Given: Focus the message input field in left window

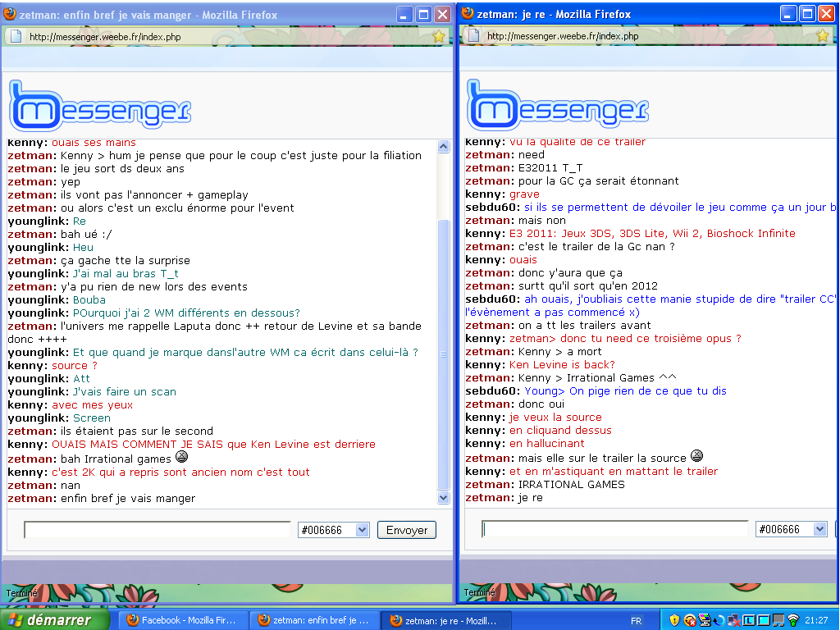Looking at the screenshot, I should pos(157,530).
